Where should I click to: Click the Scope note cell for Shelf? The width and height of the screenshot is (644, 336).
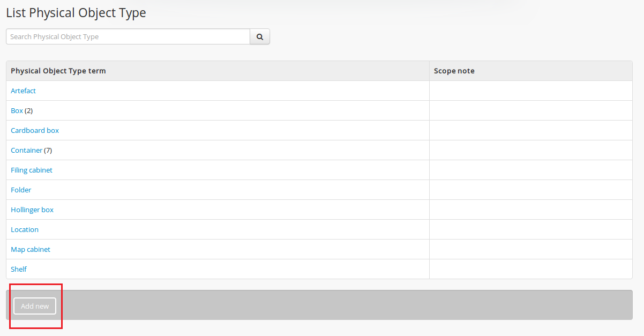530,270
